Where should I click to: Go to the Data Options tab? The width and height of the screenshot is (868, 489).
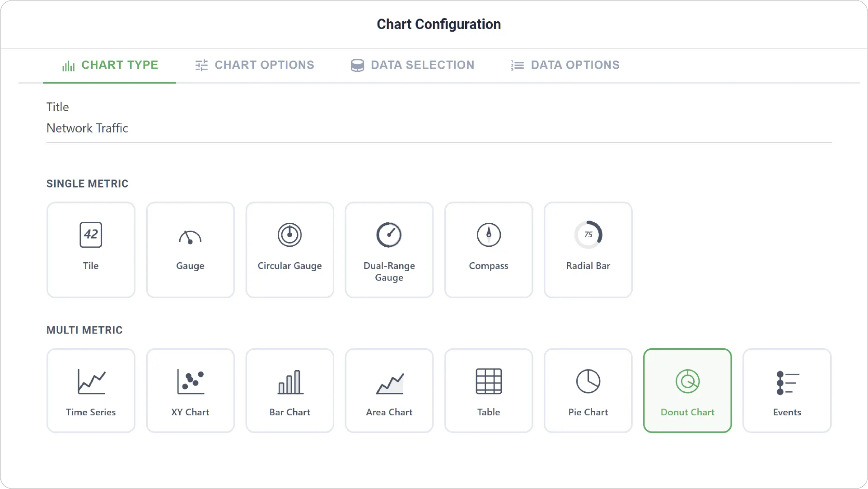(x=565, y=65)
